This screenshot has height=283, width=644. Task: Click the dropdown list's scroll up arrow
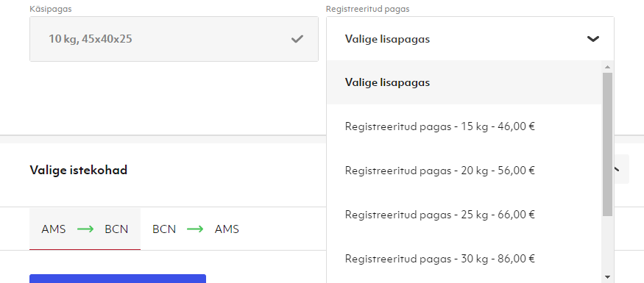[607, 67]
